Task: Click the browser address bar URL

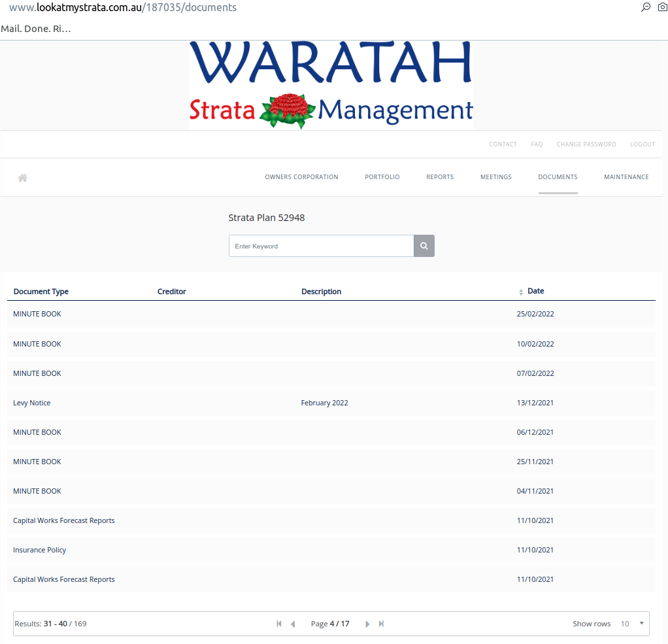Action: [x=123, y=8]
